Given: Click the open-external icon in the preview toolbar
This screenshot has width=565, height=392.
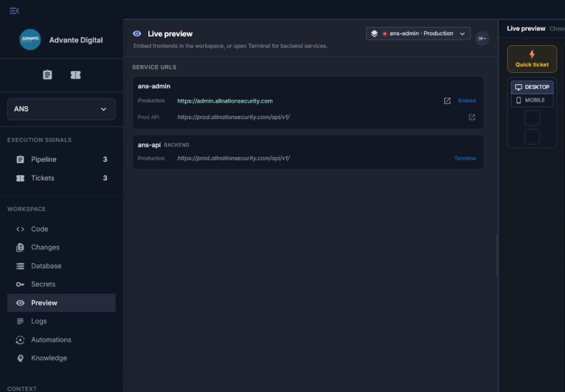Looking at the screenshot, I should tap(532, 137).
